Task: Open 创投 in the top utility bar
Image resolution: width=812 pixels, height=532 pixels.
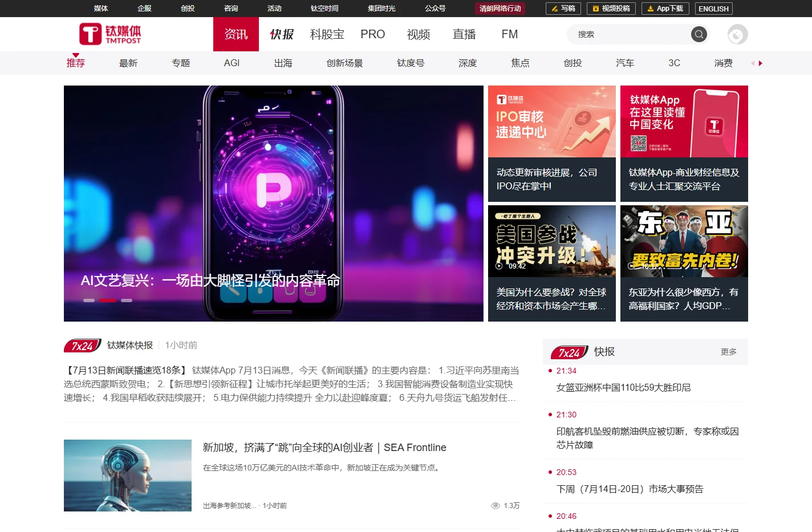Action: point(188,9)
